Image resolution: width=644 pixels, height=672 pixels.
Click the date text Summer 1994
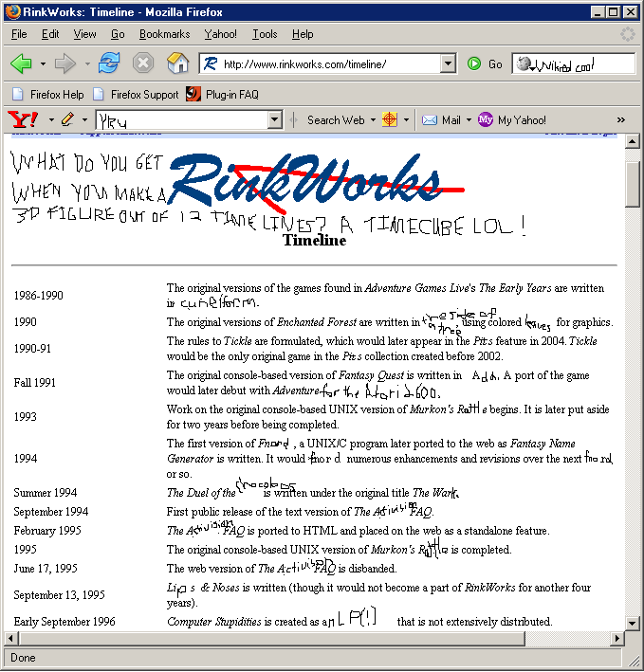tap(46, 493)
